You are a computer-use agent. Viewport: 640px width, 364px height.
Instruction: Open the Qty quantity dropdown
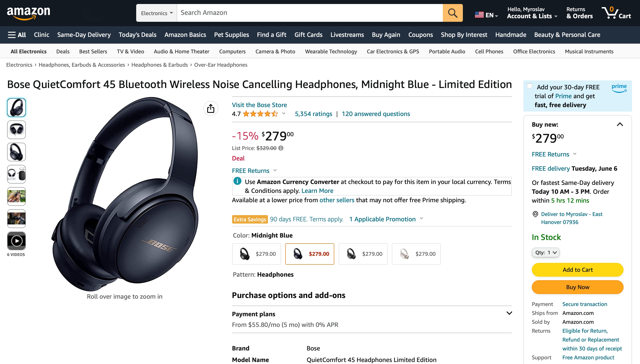point(546,252)
